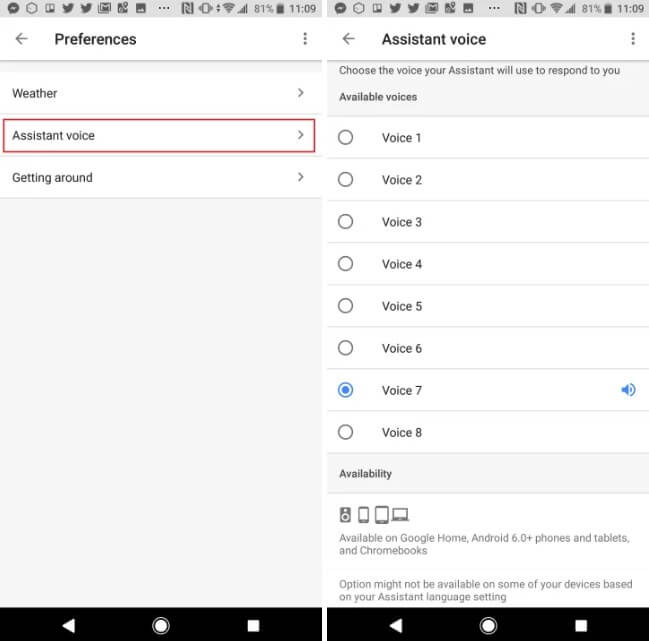Tap the Voice 6 row label

coord(402,348)
